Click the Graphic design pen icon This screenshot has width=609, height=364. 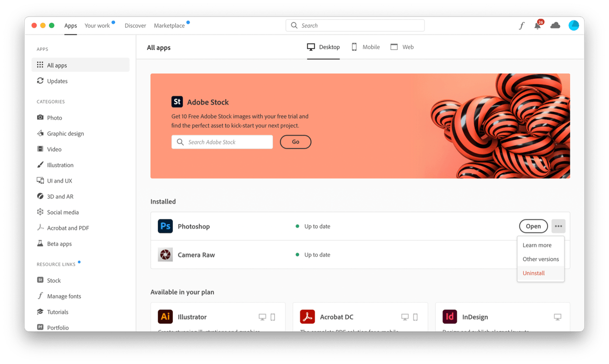[40, 133]
